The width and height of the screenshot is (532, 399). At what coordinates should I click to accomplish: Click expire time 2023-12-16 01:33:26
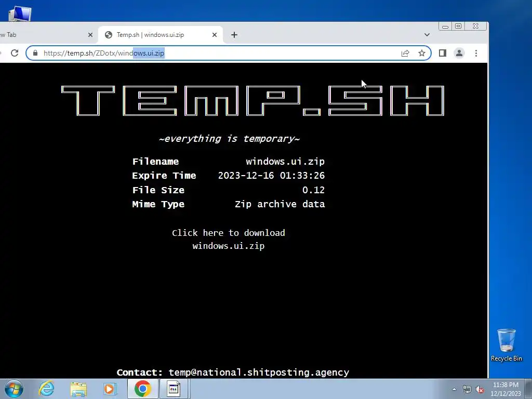271,176
